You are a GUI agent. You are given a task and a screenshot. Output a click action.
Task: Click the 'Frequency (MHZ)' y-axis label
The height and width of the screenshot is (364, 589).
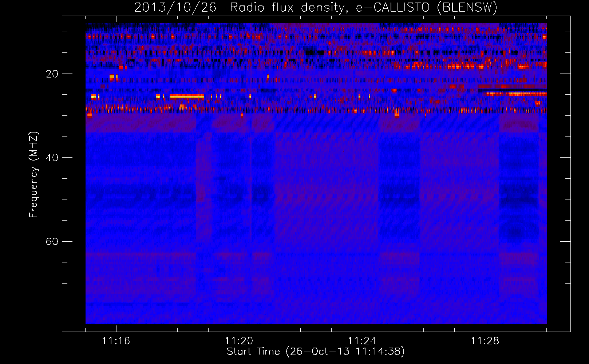(x=33, y=175)
